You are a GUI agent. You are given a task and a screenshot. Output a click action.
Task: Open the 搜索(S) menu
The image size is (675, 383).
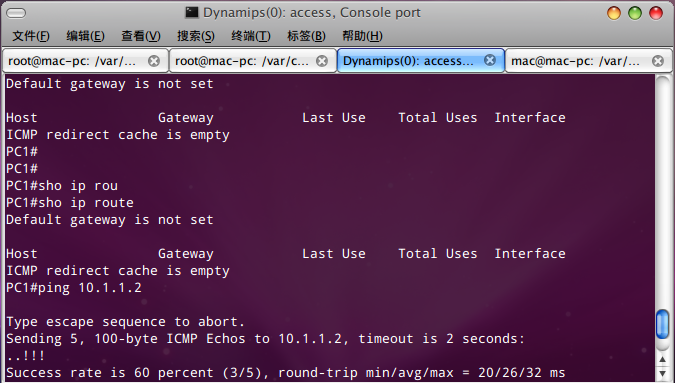(195, 36)
